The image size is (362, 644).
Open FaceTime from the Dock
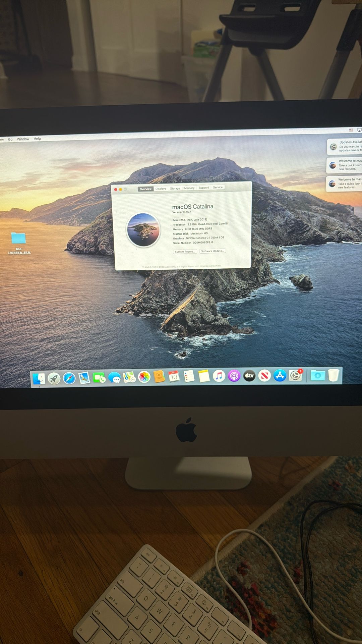pos(99,378)
